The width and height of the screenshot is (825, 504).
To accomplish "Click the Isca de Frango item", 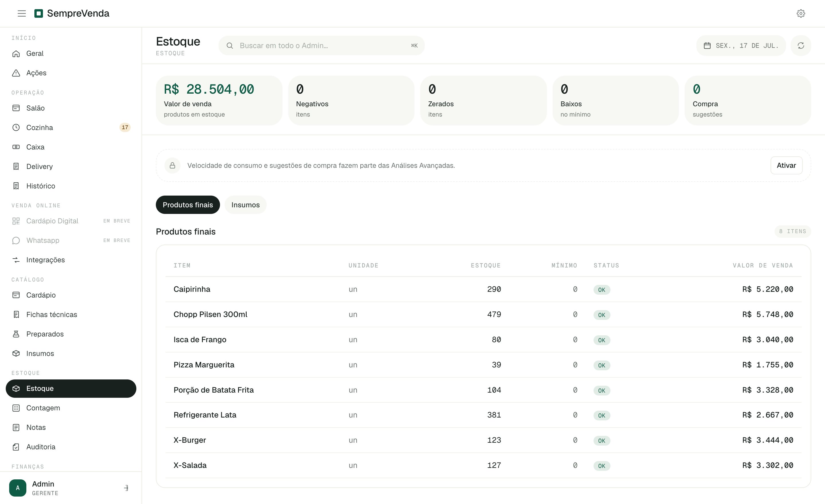I will tap(200, 340).
